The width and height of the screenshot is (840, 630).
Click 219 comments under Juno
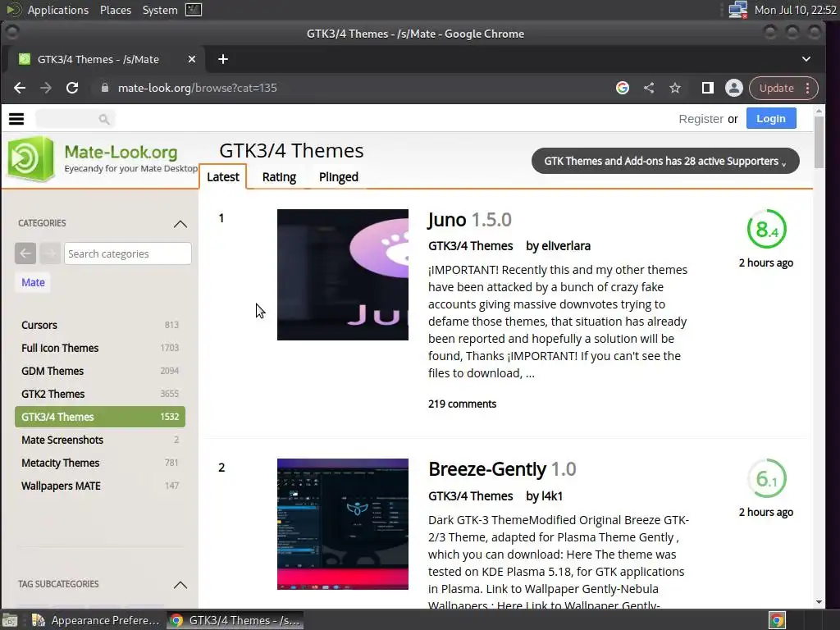(463, 404)
